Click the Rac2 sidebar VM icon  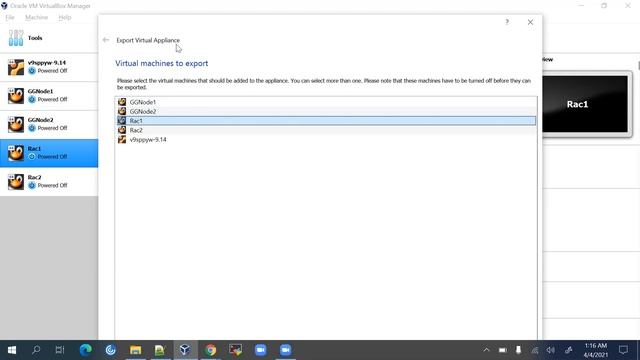click(16, 182)
